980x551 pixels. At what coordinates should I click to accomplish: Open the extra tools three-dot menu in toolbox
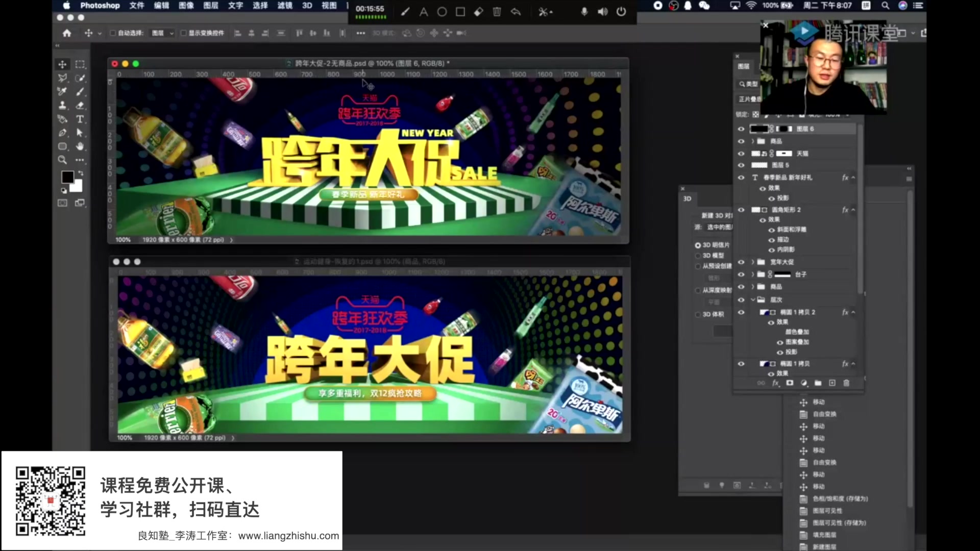pos(80,160)
